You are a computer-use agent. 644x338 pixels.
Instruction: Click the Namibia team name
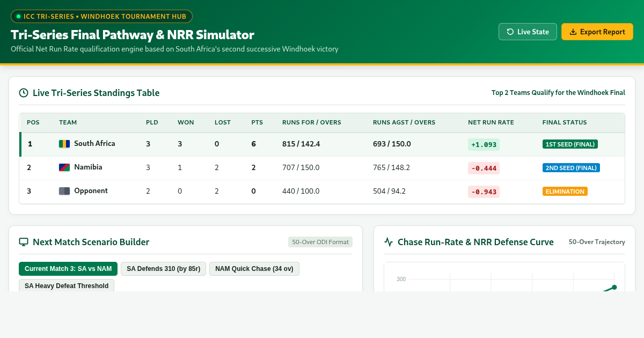[88, 167]
